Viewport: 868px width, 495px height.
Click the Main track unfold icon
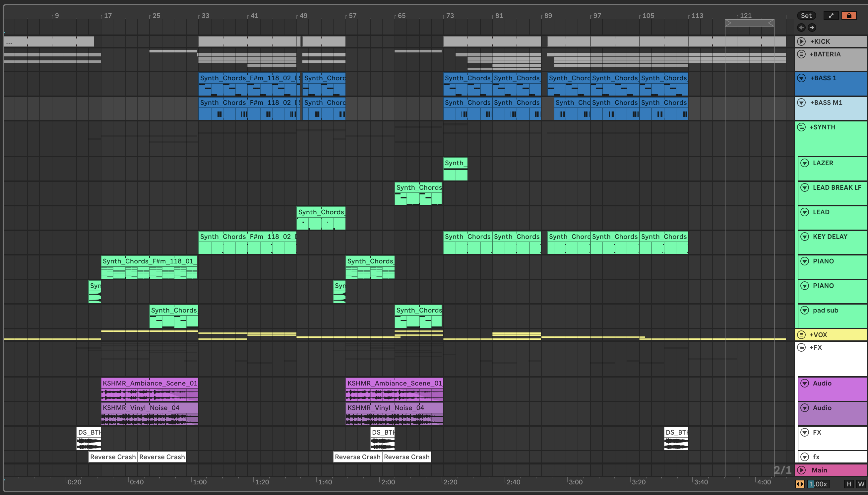pyautogui.click(x=801, y=470)
